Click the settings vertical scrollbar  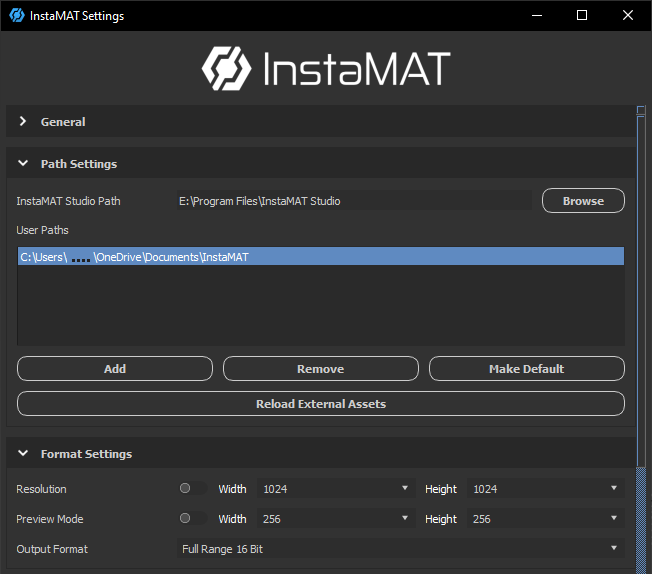pos(641,291)
